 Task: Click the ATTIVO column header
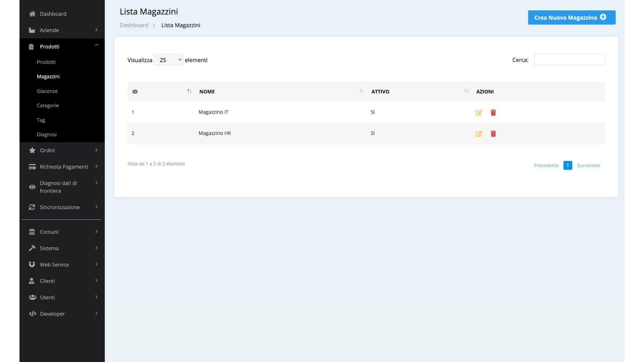coord(380,92)
